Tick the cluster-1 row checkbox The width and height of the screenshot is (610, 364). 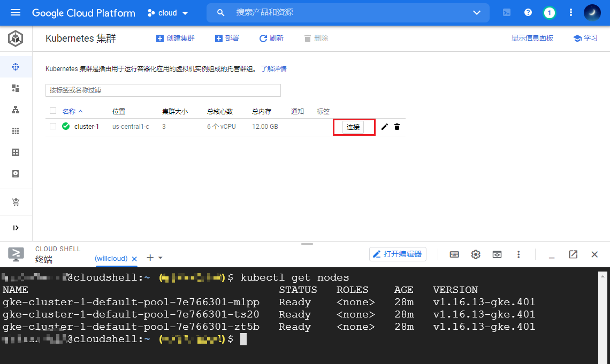pyautogui.click(x=54, y=126)
